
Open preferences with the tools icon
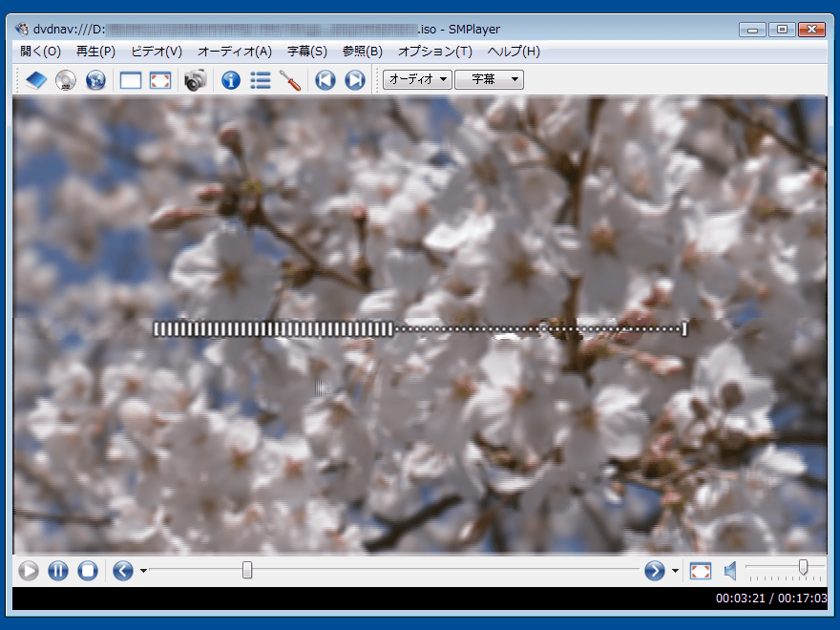point(290,80)
